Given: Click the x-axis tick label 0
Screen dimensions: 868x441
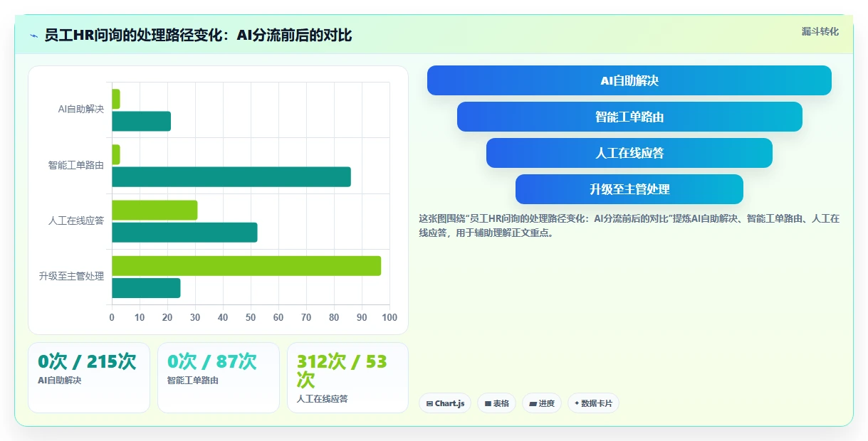Looking at the screenshot, I should click(112, 317).
